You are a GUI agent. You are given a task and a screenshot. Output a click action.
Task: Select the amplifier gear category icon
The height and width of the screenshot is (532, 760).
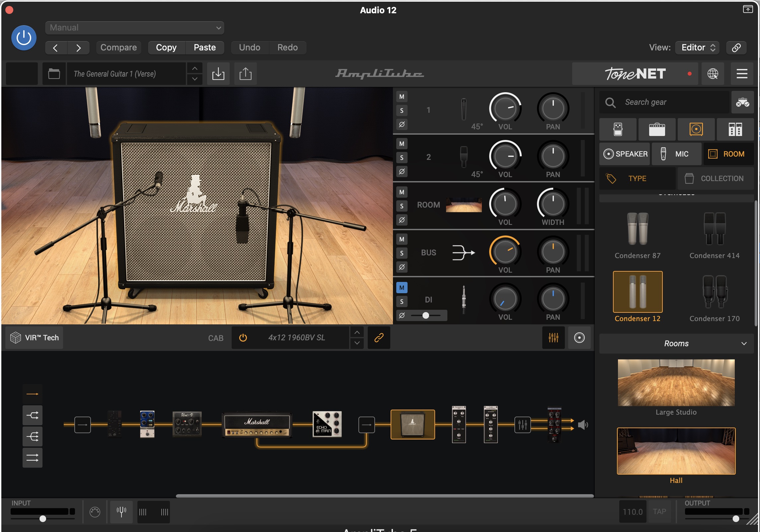tap(657, 129)
